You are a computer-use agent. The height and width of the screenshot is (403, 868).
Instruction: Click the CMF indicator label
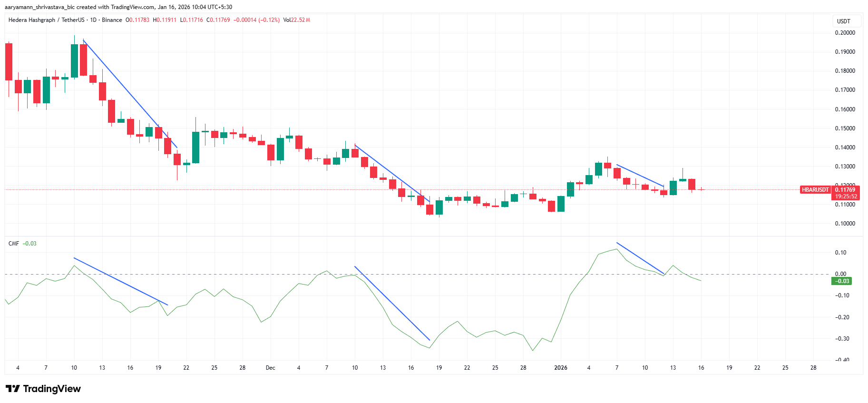14,244
